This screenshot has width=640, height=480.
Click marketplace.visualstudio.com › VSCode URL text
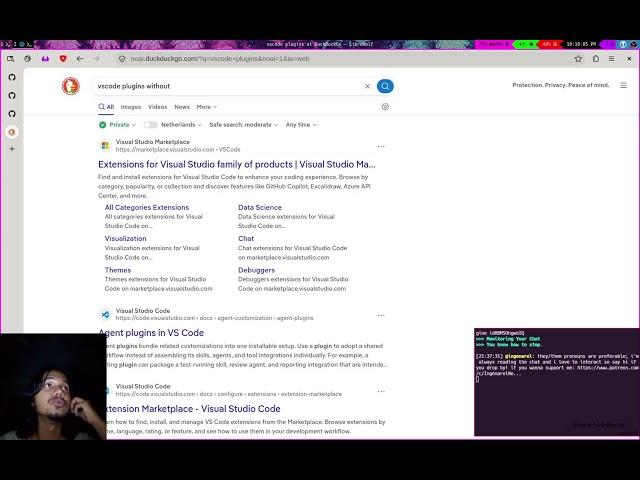point(178,149)
